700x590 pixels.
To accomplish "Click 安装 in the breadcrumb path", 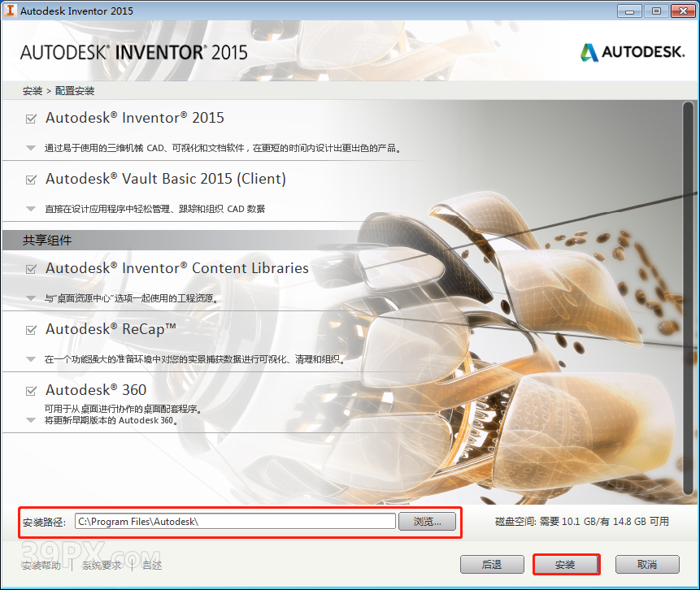I will point(32,91).
